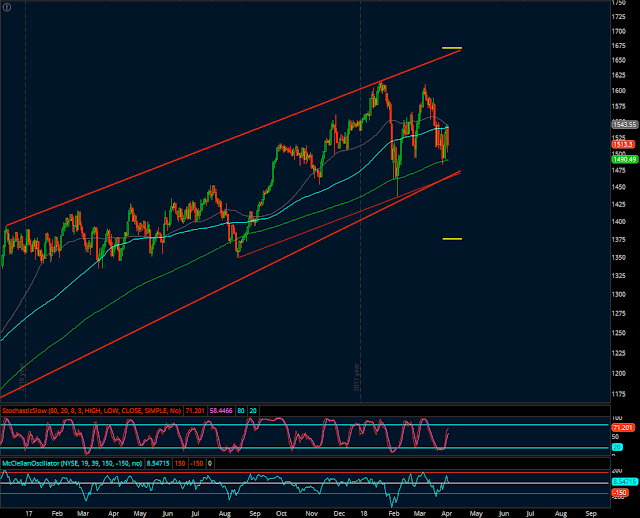
Task: Select the McClellanOscillator study title label
Action: 72,463
